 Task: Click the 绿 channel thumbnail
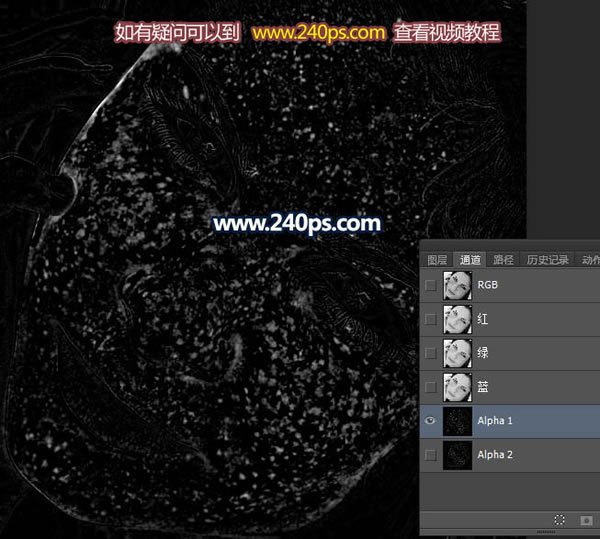pyautogui.click(x=457, y=353)
